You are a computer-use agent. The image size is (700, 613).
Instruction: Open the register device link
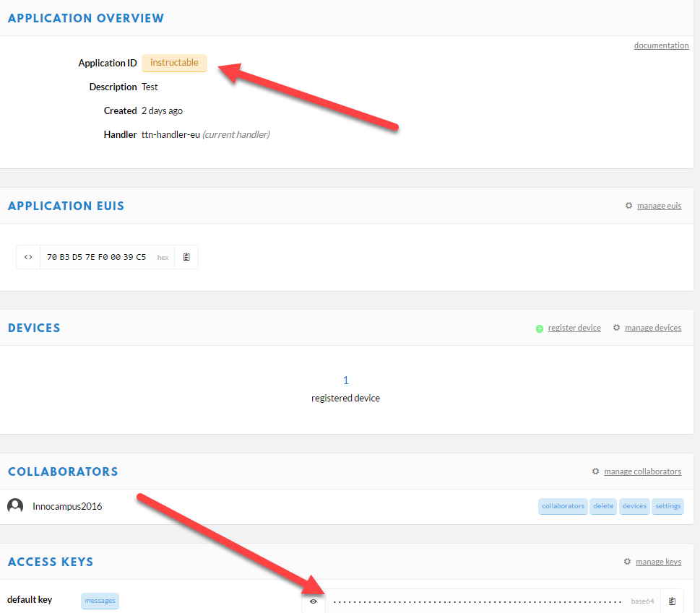coord(574,328)
